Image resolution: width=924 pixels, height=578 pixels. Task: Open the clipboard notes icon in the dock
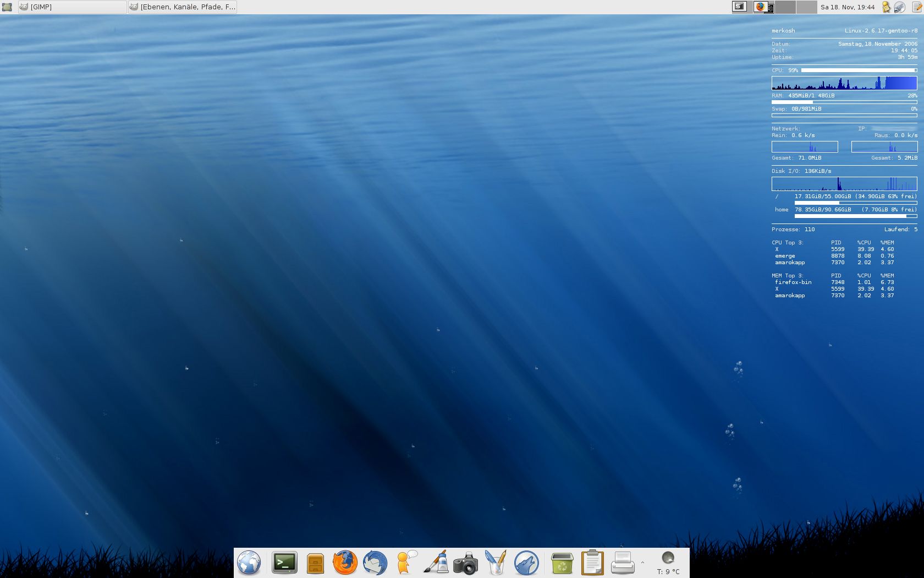pyautogui.click(x=592, y=563)
